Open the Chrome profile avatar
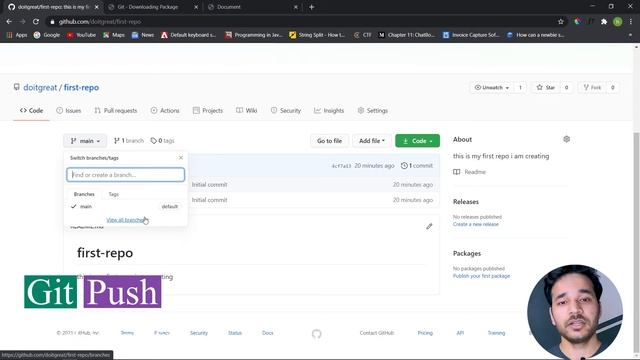The height and width of the screenshot is (360, 640). [618, 22]
